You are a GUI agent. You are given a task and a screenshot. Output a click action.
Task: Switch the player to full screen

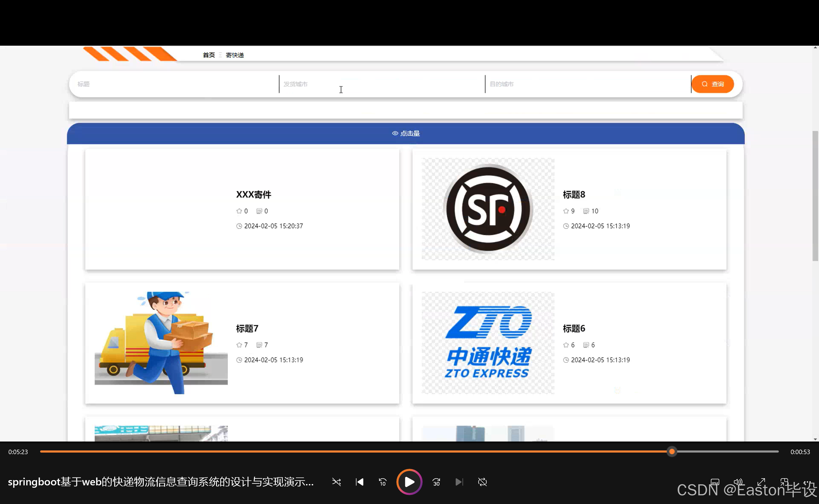tap(761, 482)
